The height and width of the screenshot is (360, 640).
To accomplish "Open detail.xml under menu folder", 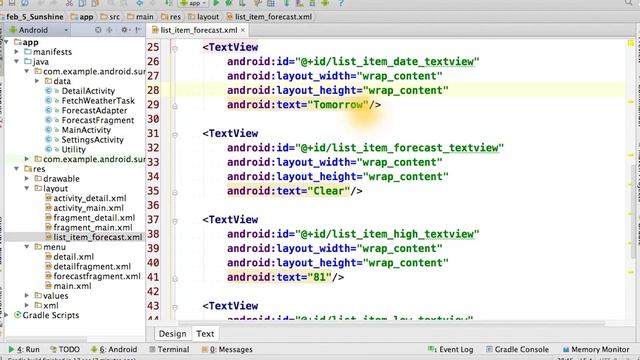I will tap(73, 257).
